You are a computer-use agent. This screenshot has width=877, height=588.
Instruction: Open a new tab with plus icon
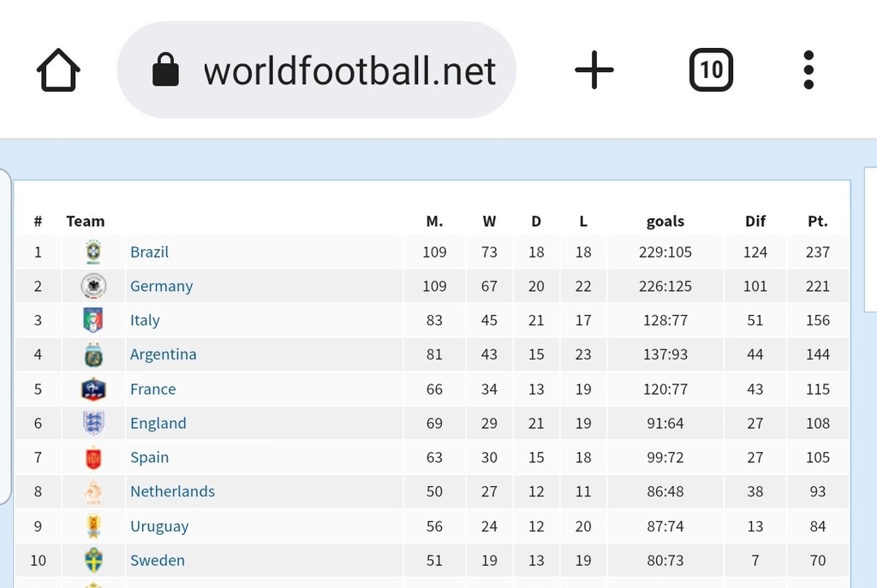tap(594, 70)
